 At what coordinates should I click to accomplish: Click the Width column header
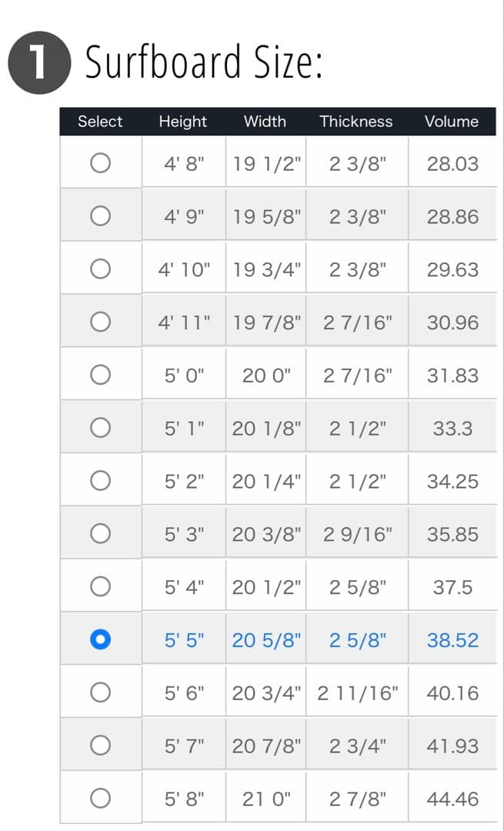(x=265, y=122)
